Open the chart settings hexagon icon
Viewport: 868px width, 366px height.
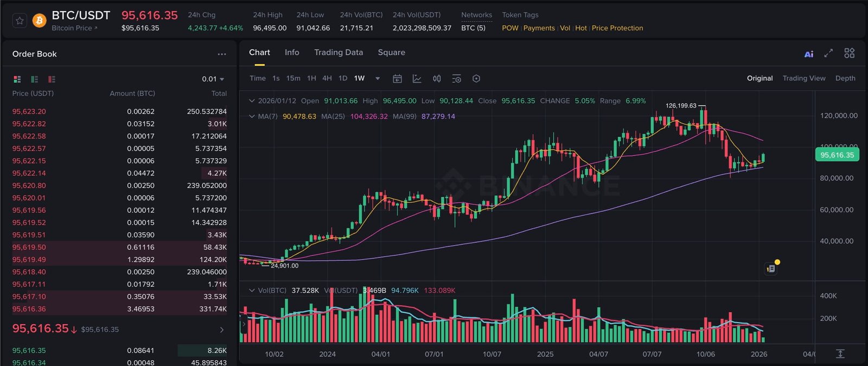pos(476,79)
